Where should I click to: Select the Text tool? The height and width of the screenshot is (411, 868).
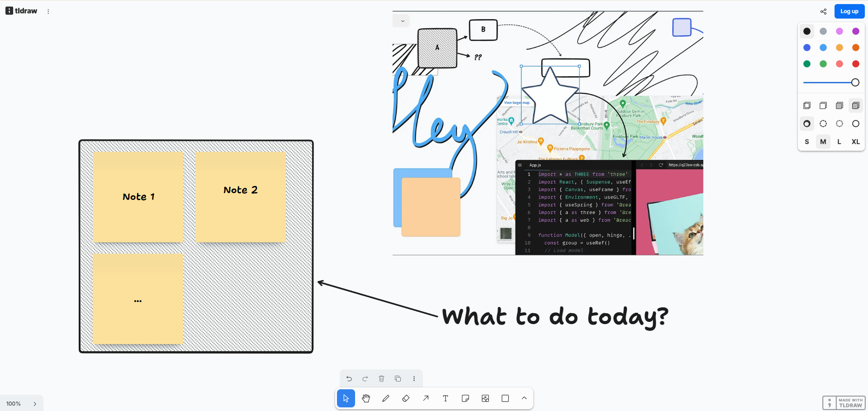coord(446,398)
